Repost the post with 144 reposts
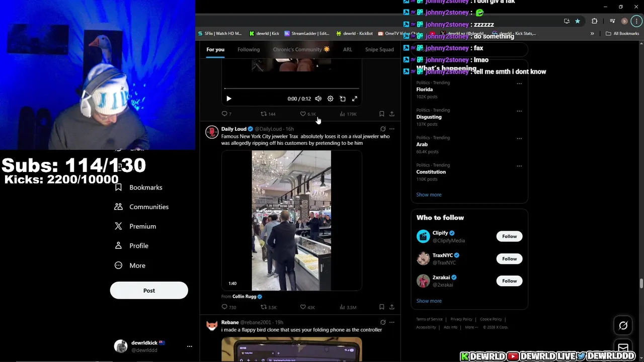The height and width of the screenshot is (362, 644). coord(268,114)
